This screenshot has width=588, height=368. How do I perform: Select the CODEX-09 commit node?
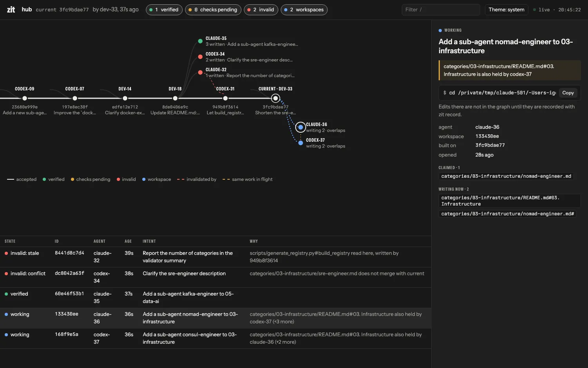pos(25,98)
